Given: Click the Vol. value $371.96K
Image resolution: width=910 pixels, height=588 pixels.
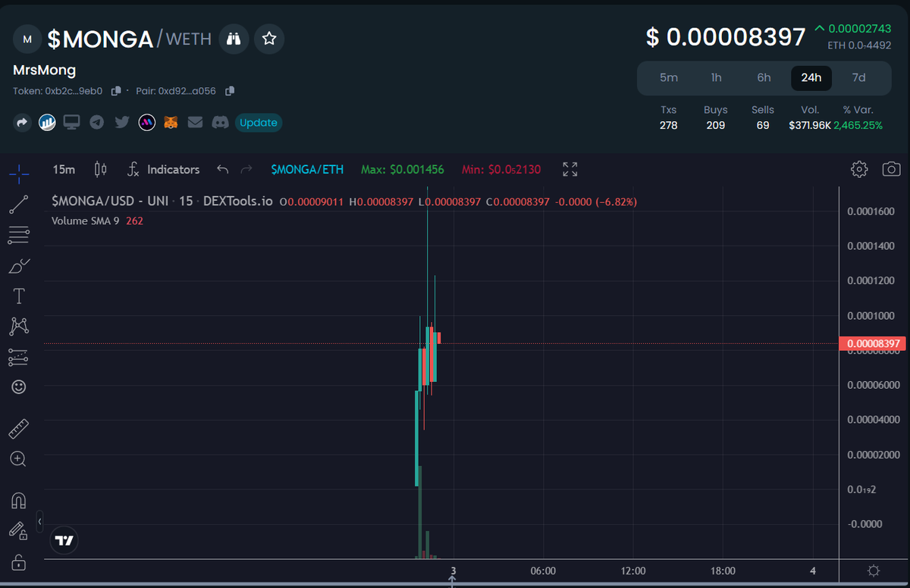Looking at the screenshot, I should pyautogui.click(x=810, y=125).
